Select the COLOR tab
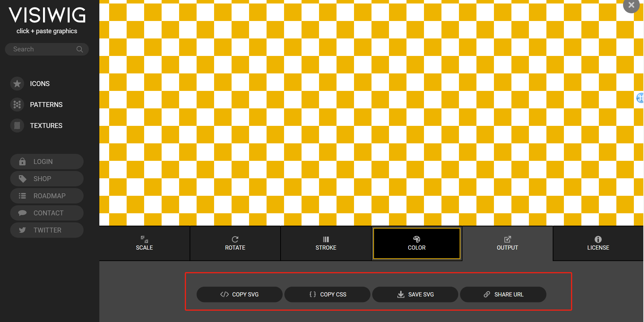Image resolution: width=644 pixels, height=322 pixels. [x=417, y=243]
